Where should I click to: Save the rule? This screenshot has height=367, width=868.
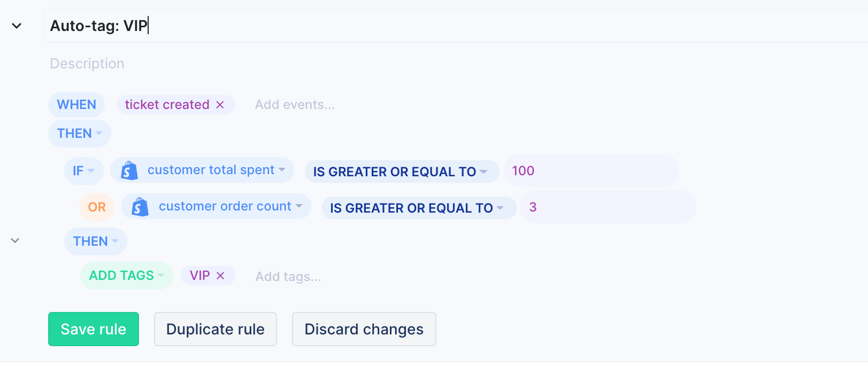tap(94, 329)
